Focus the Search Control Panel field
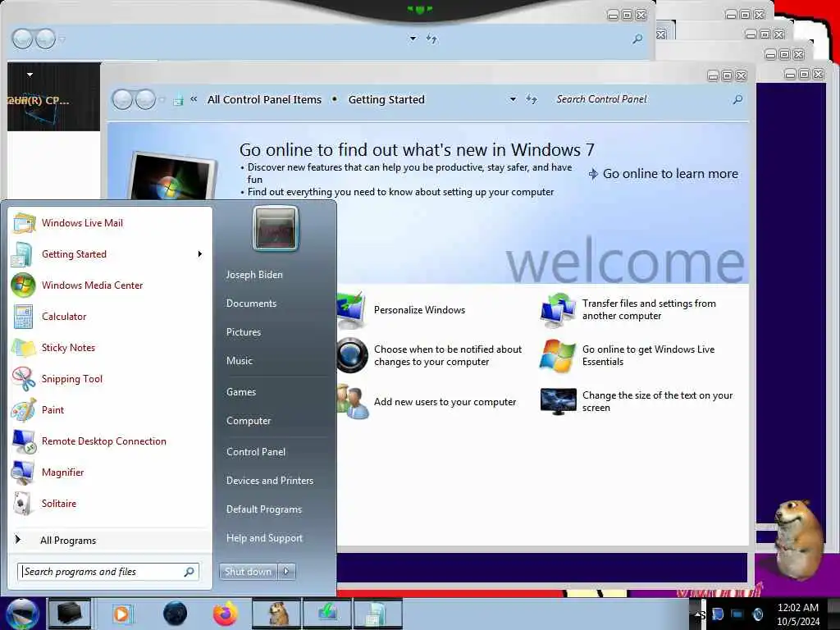This screenshot has width=840, height=630. pyautogui.click(x=639, y=99)
